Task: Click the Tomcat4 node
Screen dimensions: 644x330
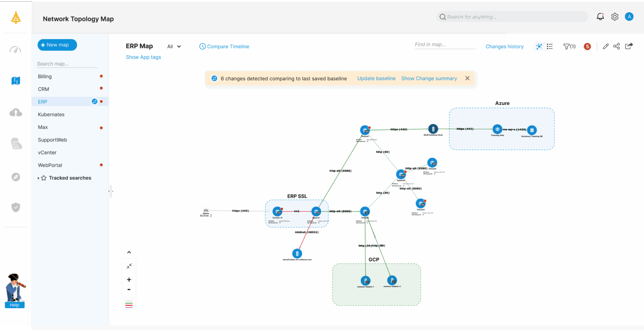Action: point(432,162)
